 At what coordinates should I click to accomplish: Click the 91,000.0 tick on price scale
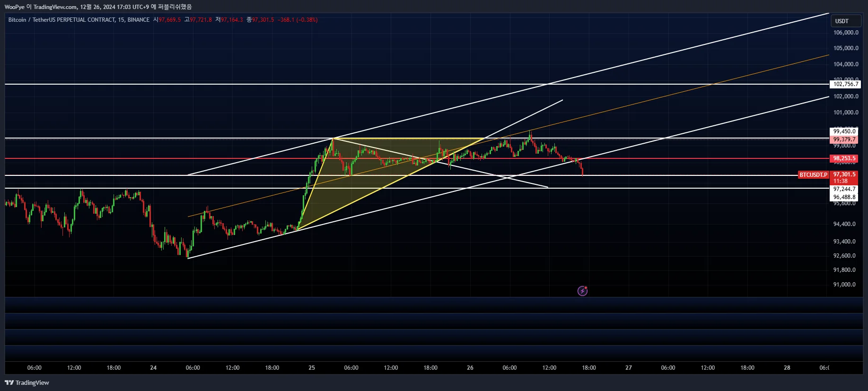tap(844, 285)
